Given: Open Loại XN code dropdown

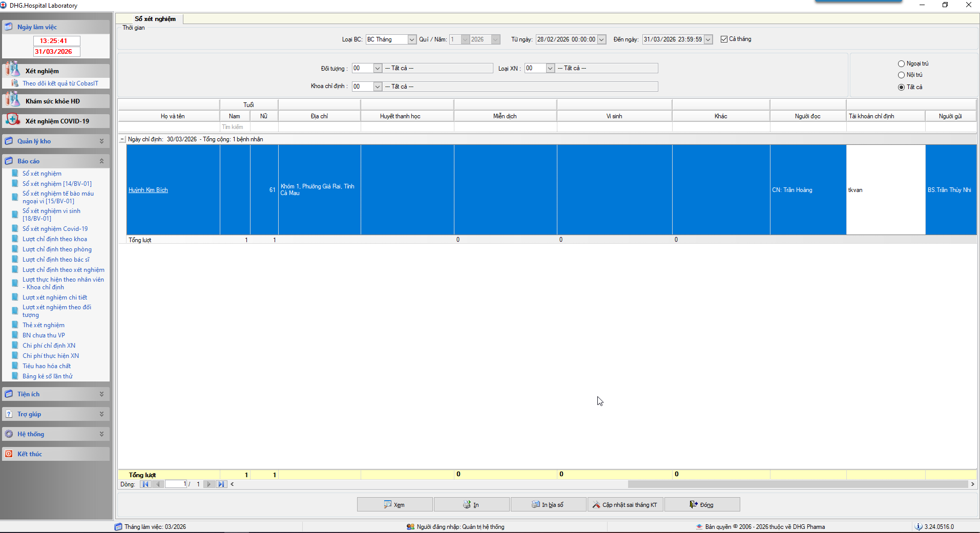Looking at the screenshot, I should [550, 68].
